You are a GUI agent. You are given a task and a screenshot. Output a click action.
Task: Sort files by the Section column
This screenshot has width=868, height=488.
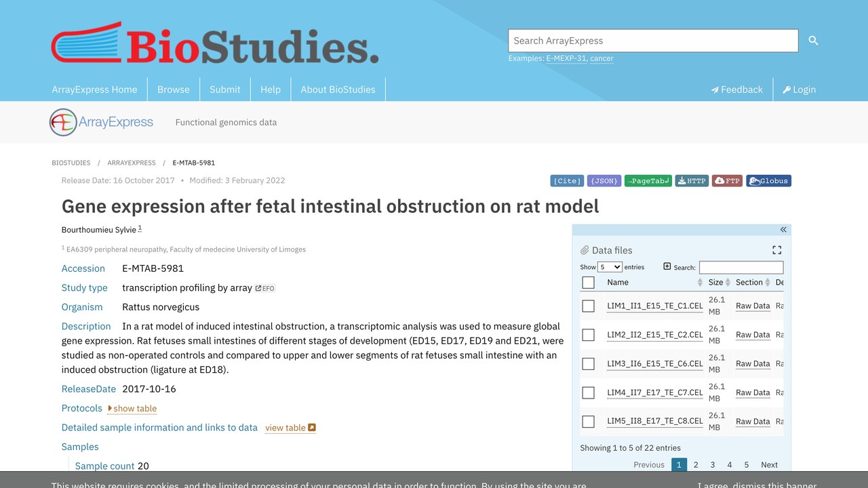[x=753, y=282]
